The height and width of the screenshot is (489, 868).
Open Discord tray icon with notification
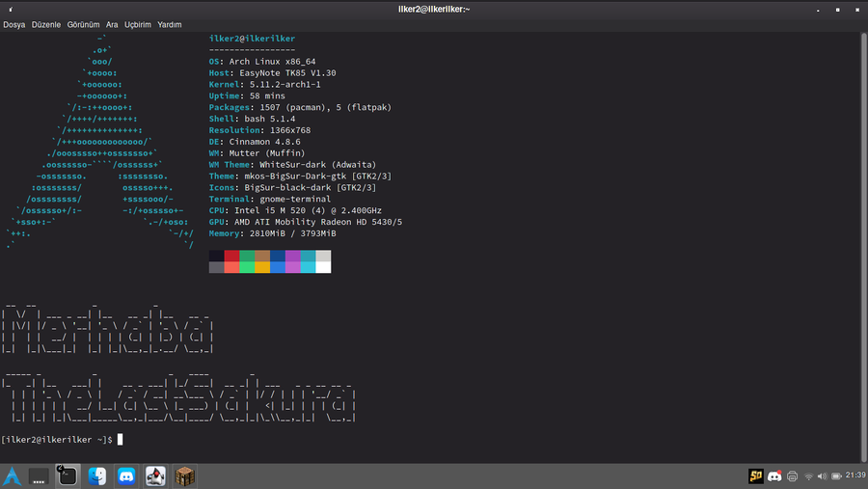point(776,475)
